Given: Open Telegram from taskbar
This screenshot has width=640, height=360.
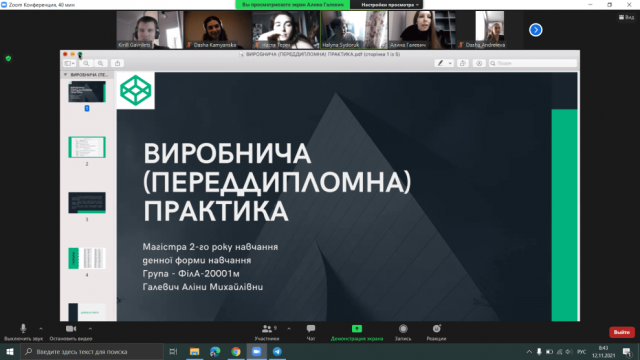Looking at the screenshot, I should click(277, 351).
